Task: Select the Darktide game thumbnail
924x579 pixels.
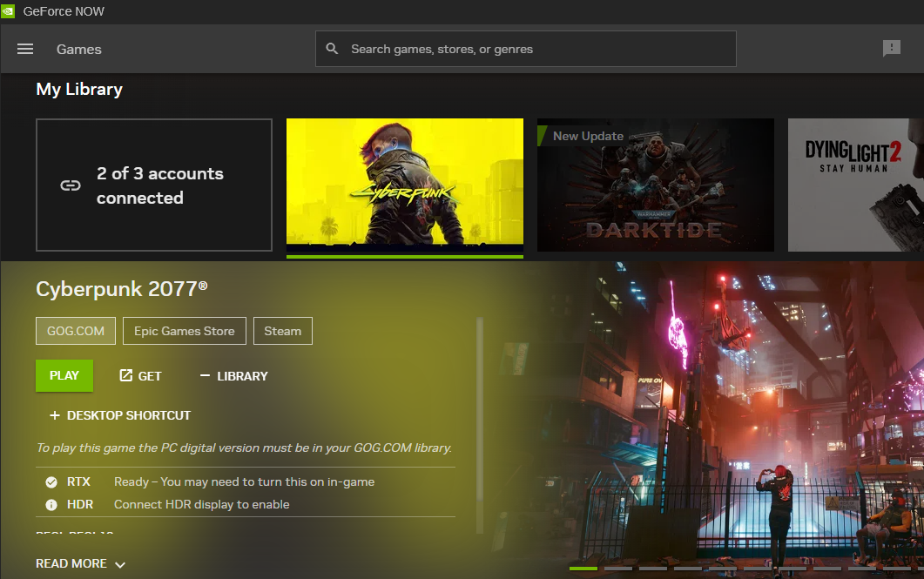Action: pos(655,185)
